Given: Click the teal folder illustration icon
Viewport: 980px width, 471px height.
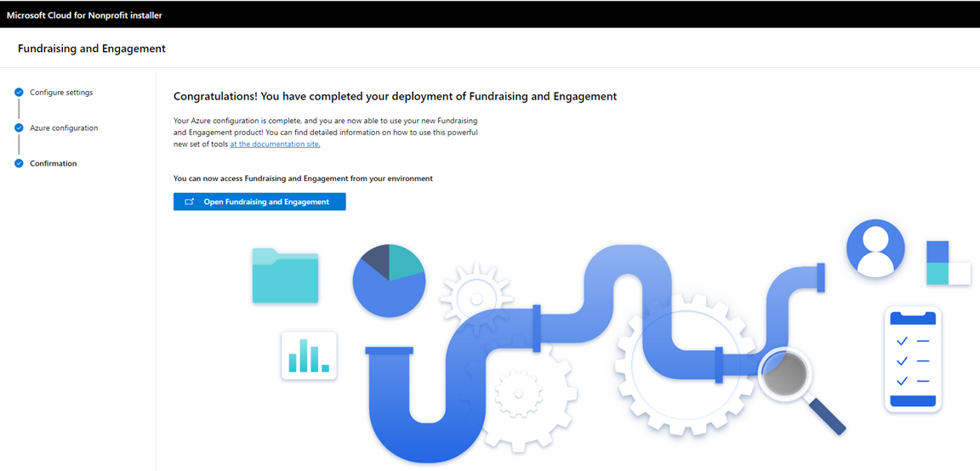Looking at the screenshot, I should (285, 275).
